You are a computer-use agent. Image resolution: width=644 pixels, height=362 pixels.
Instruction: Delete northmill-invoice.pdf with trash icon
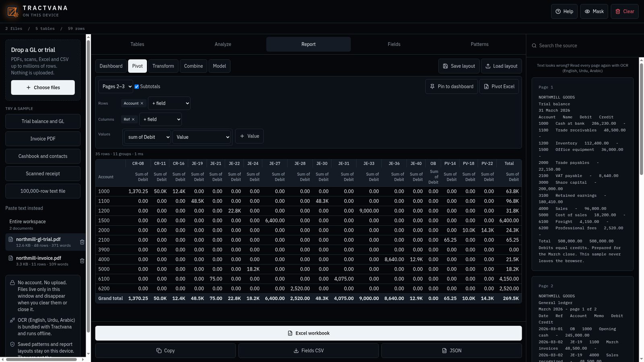(82, 261)
